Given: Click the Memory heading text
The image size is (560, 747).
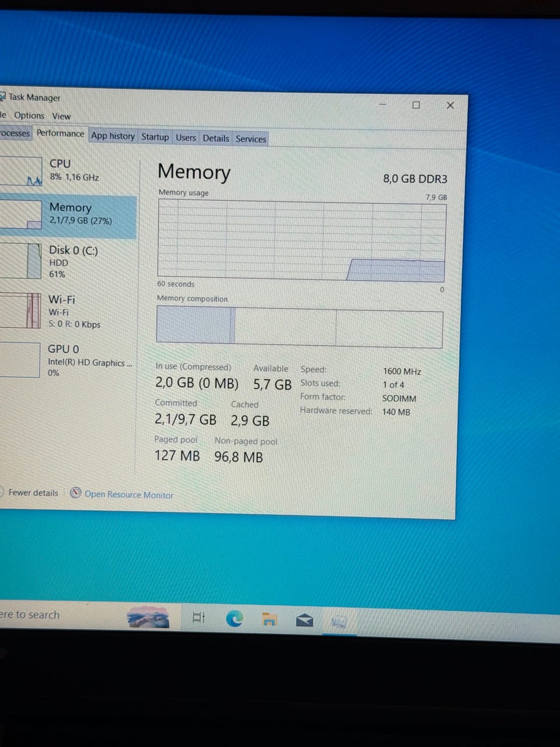Looking at the screenshot, I should pyautogui.click(x=194, y=172).
